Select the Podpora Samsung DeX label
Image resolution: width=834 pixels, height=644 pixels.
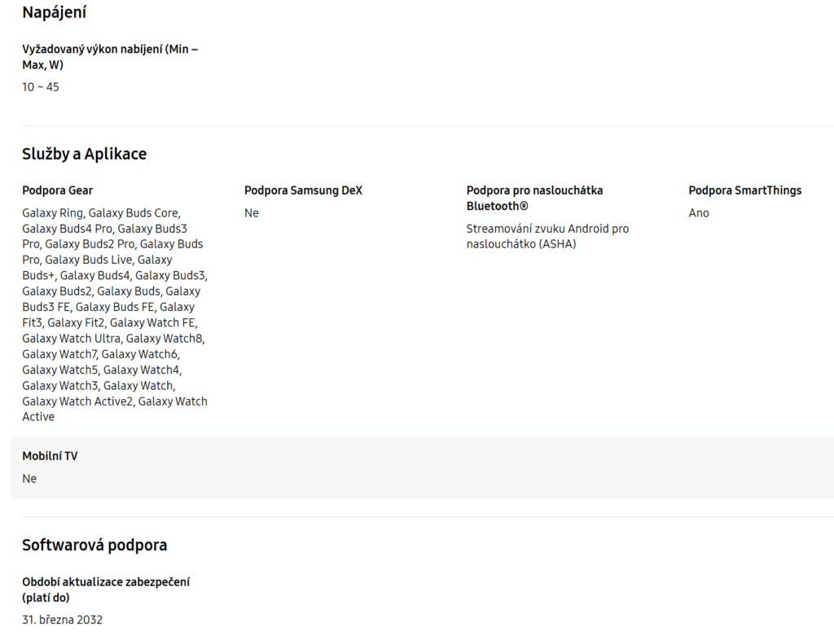click(303, 191)
